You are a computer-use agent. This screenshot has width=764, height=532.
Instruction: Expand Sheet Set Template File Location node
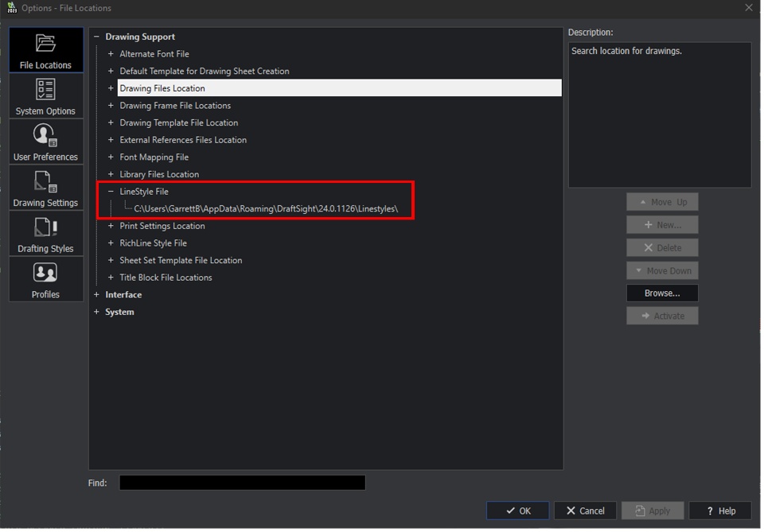111,260
